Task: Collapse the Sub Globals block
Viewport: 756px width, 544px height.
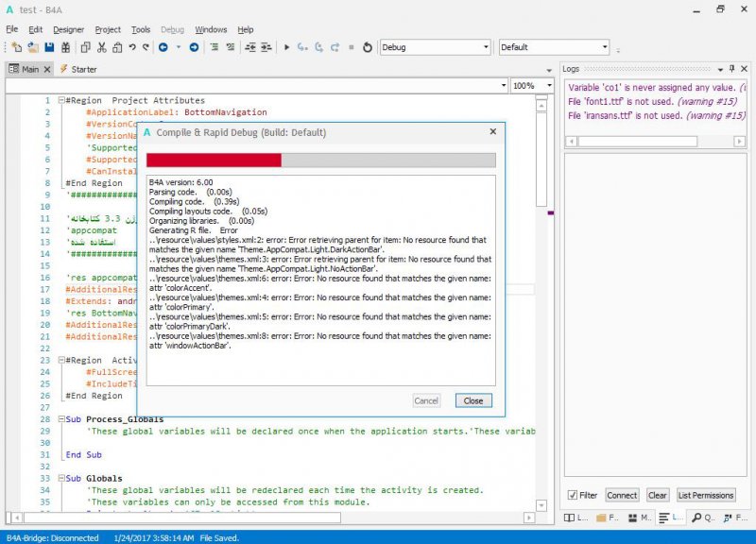Action: [60, 479]
